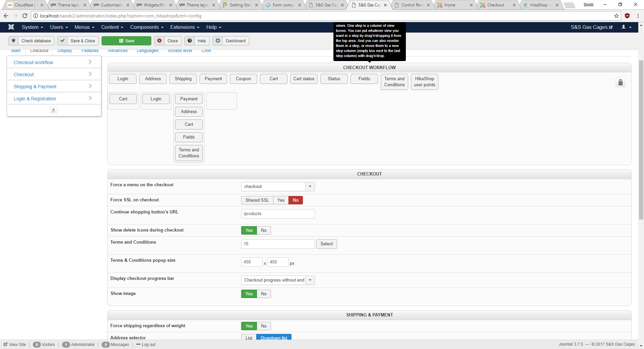Open Help with the question mark button
This screenshot has height=349, width=644.
click(197, 41)
